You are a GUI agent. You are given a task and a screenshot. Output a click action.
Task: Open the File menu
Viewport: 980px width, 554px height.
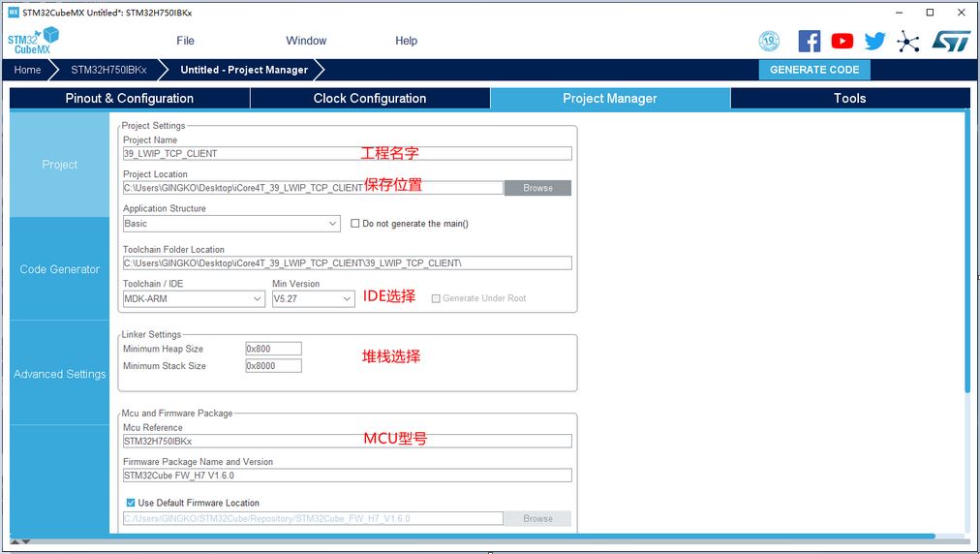click(x=185, y=41)
